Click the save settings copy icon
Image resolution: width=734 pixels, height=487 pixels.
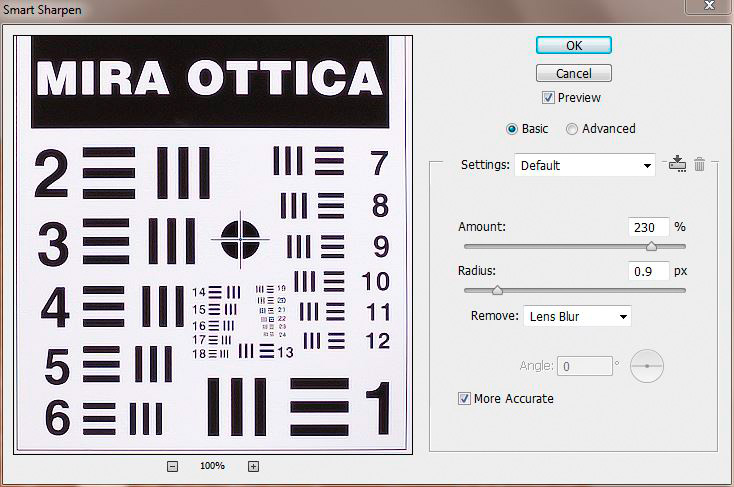(677, 164)
